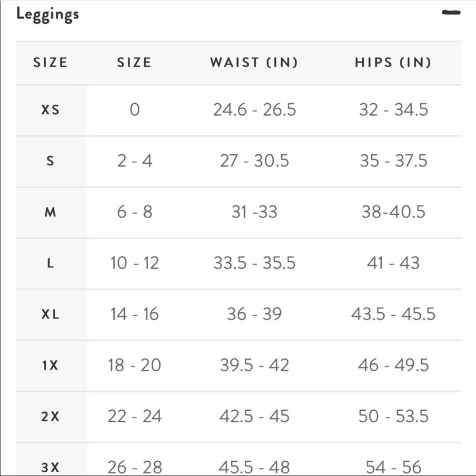Click the hips value 43.5 - 45.5
The height and width of the screenshot is (476, 476).
[x=393, y=314]
